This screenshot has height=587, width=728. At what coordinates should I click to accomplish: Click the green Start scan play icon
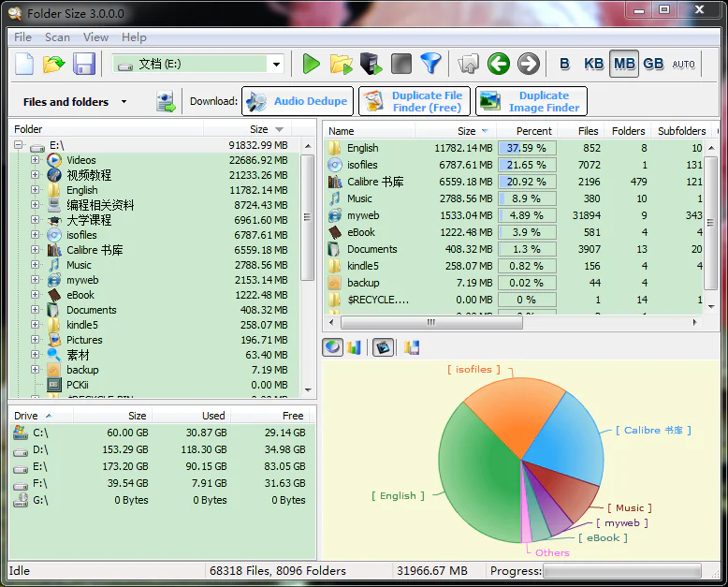[312, 64]
